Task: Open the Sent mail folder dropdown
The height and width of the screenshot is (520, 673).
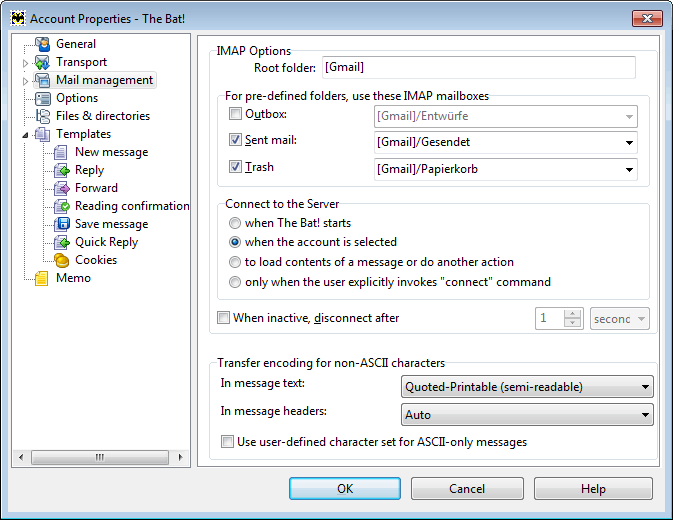Action: (x=506, y=142)
